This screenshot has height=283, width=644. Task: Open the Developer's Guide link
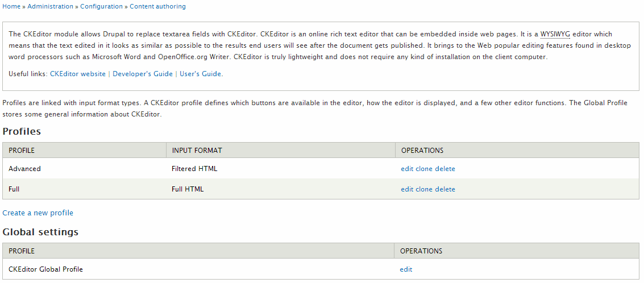click(x=143, y=74)
